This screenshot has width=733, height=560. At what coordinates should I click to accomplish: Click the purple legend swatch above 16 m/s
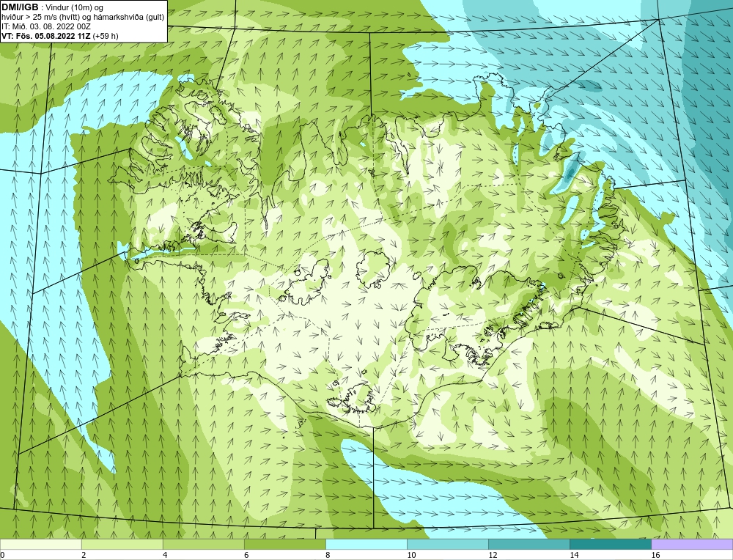(x=692, y=544)
